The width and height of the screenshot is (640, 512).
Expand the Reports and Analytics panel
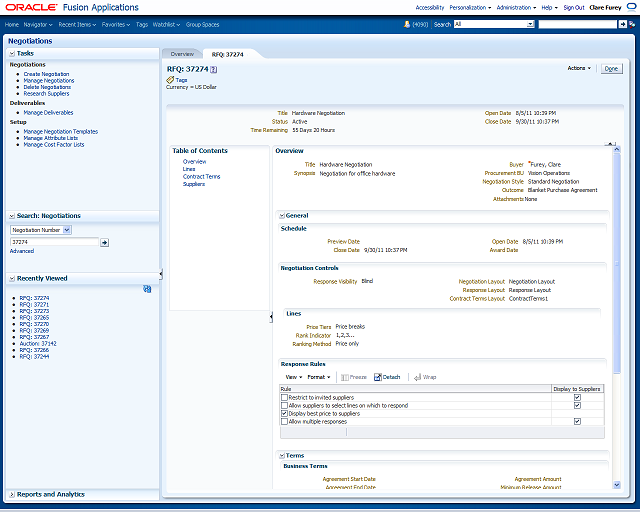(x=12, y=494)
